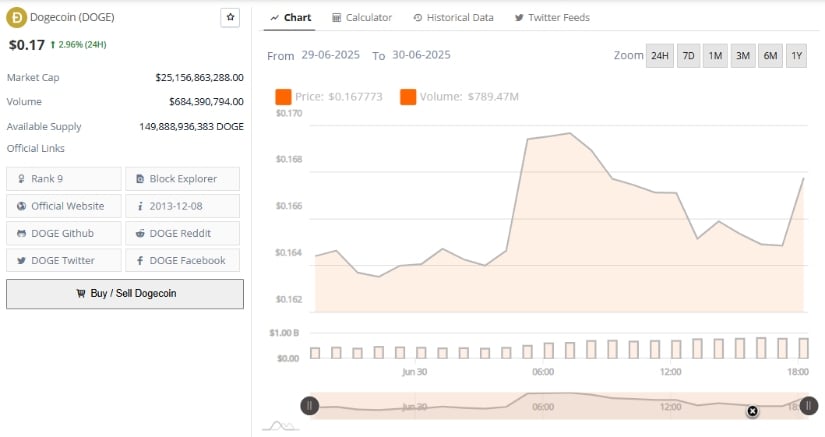Set chart zoom to 1M
This screenshot has width=825, height=437.
point(715,56)
